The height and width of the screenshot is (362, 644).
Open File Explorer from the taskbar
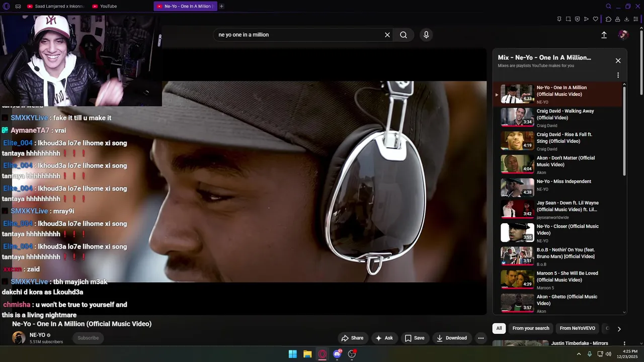click(307, 354)
